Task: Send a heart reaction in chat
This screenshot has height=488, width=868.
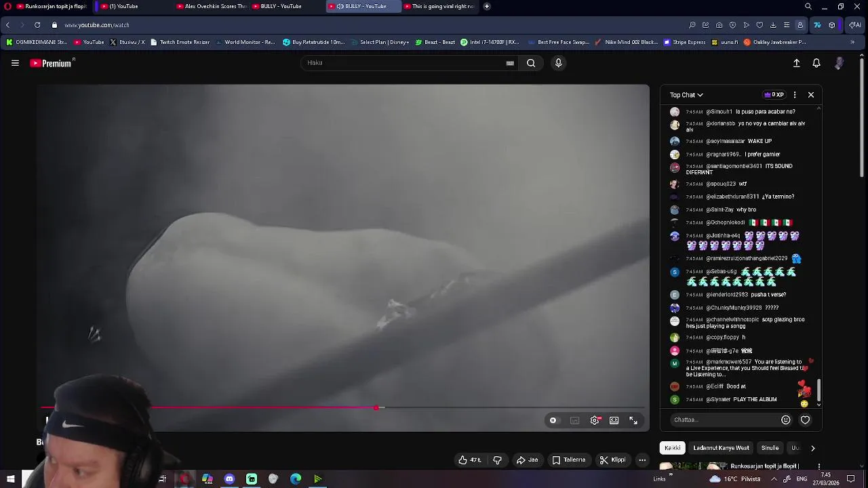Action: [x=806, y=420]
